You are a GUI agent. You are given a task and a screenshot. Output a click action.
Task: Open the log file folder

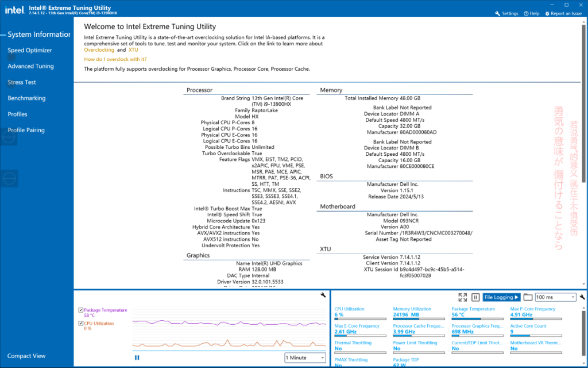pos(528,297)
